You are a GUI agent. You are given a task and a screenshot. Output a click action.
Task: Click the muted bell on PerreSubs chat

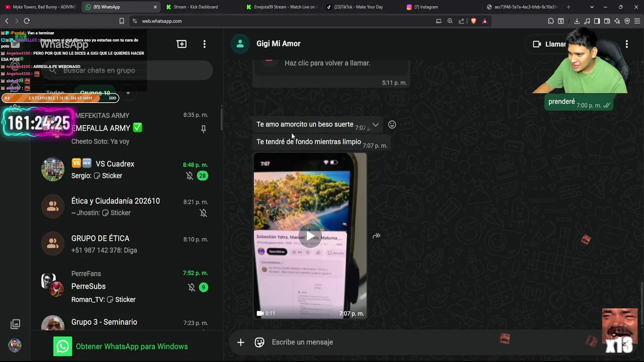(191, 287)
